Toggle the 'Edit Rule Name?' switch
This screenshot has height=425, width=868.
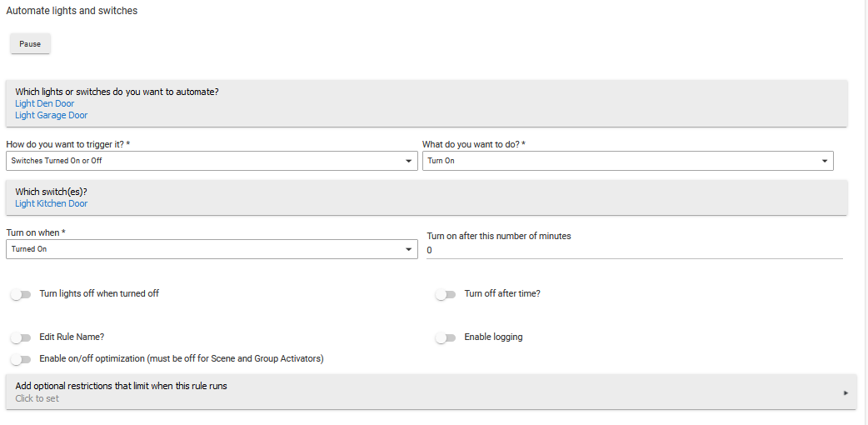[21, 337]
